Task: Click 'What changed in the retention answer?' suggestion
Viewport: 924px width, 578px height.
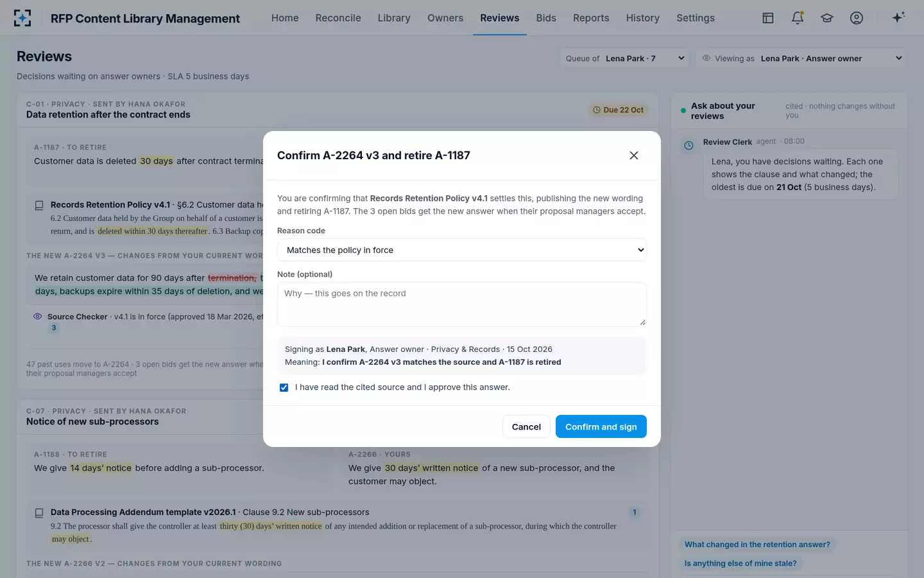Action: pyautogui.click(x=757, y=545)
